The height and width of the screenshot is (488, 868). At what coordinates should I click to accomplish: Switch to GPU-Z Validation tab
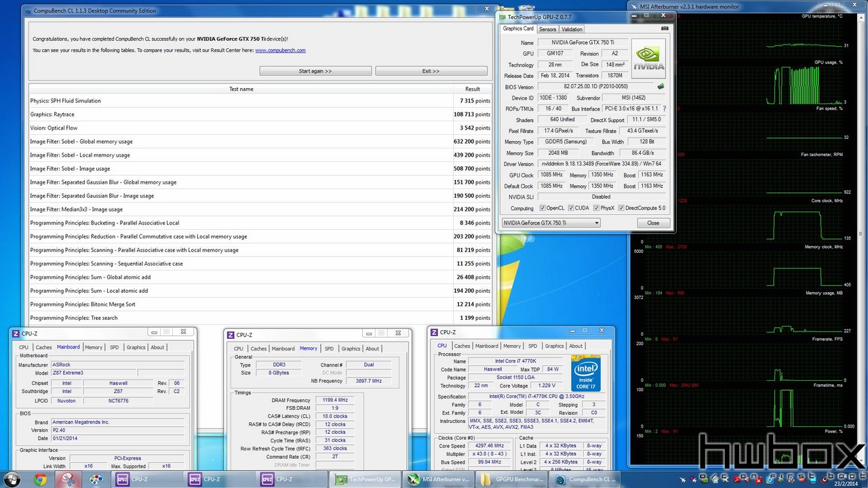(x=572, y=29)
